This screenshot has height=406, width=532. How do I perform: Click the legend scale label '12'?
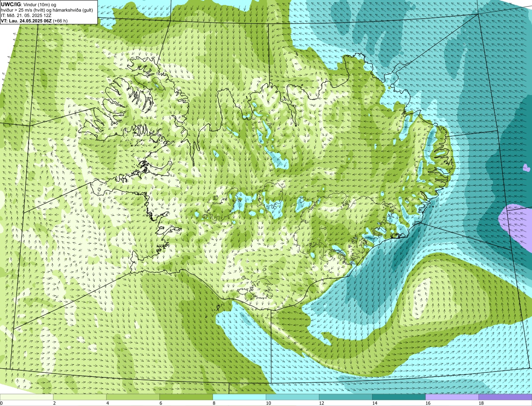[321, 403]
